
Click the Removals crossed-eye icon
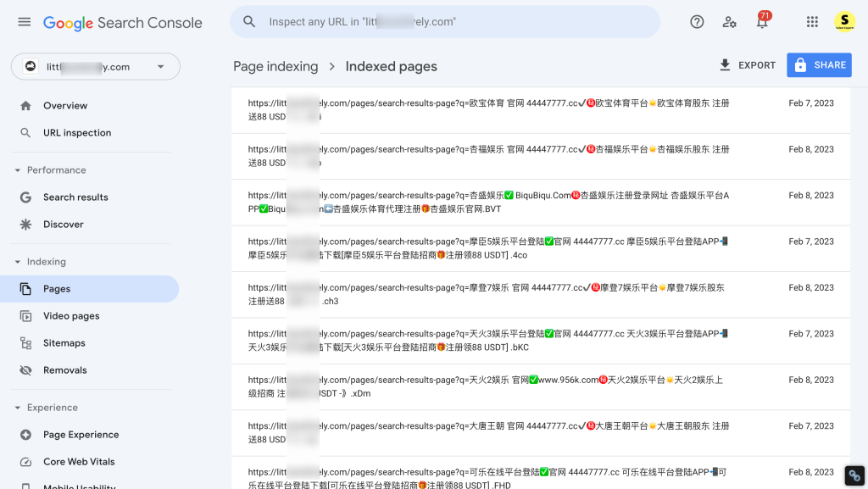[x=25, y=370]
